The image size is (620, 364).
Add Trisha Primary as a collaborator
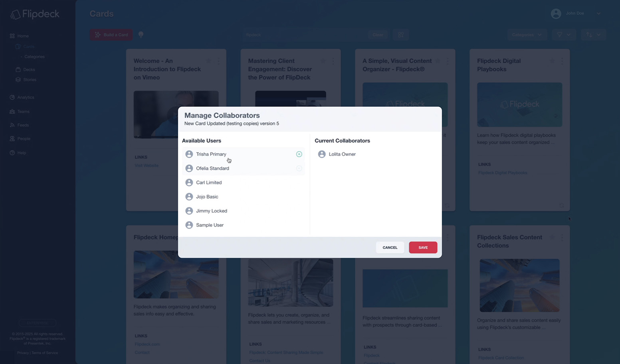tap(299, 154)
